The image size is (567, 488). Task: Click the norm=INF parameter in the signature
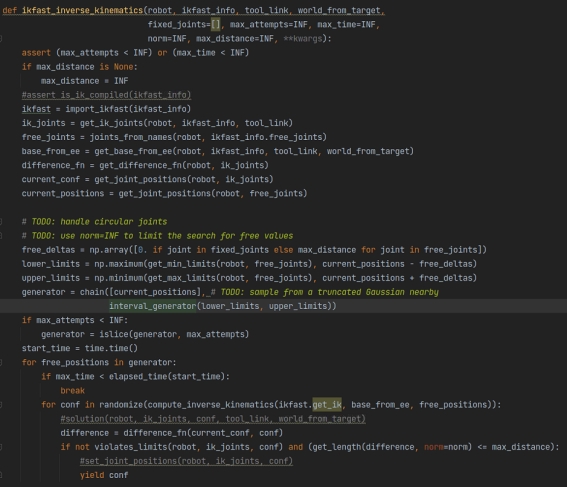[x=167, y=39]
